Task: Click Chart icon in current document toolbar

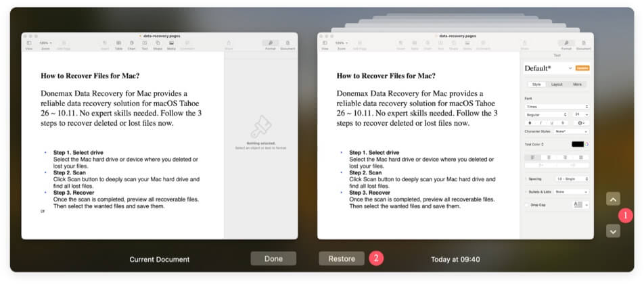Action: pos(131,43)
